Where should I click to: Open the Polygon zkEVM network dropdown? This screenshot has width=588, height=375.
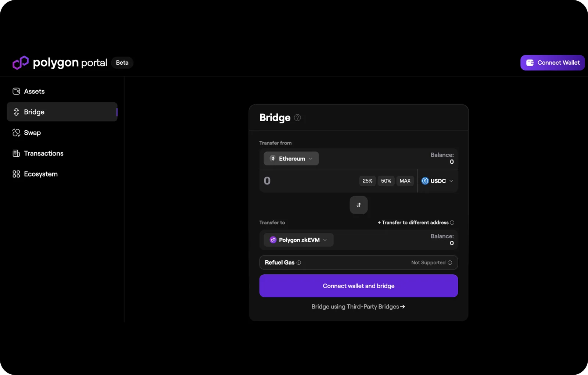tap(298, 240)
